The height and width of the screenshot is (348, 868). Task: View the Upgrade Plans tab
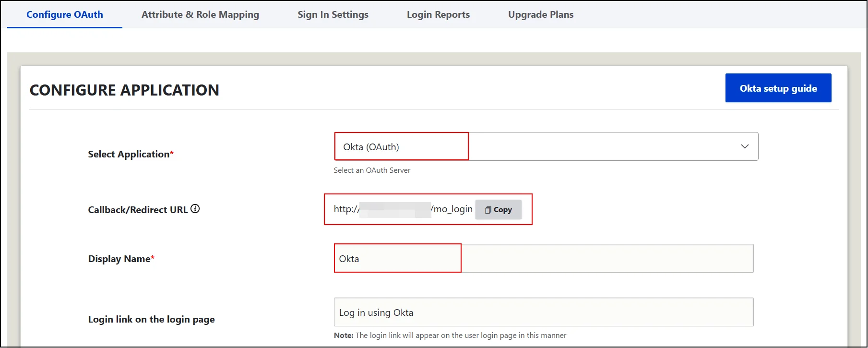coord(541,14)
